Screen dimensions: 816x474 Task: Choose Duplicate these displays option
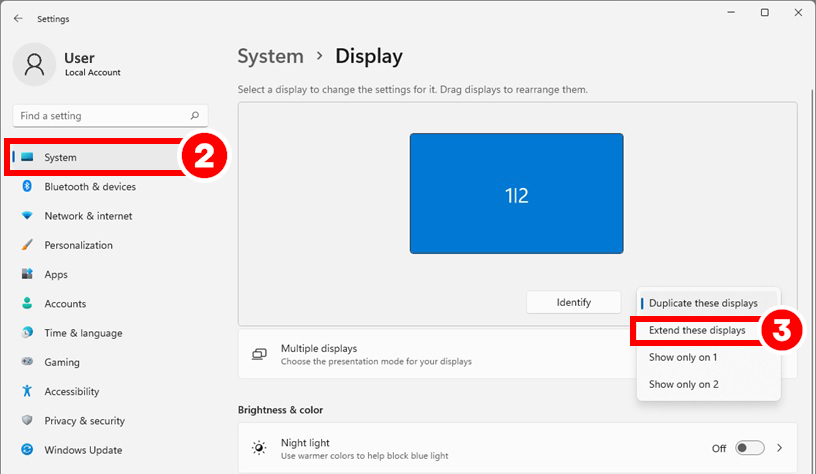pyautogui.click(x=708, y=303)
